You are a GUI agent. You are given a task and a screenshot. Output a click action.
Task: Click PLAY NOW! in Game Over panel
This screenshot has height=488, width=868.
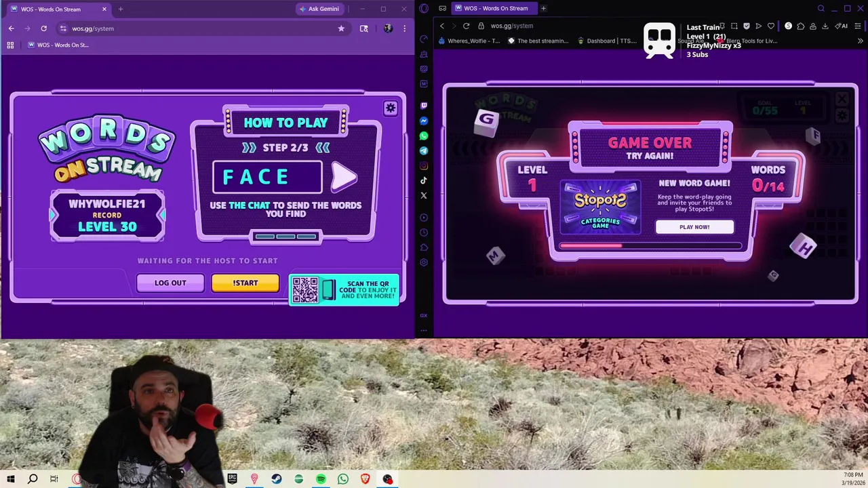(x=694, y=227)
